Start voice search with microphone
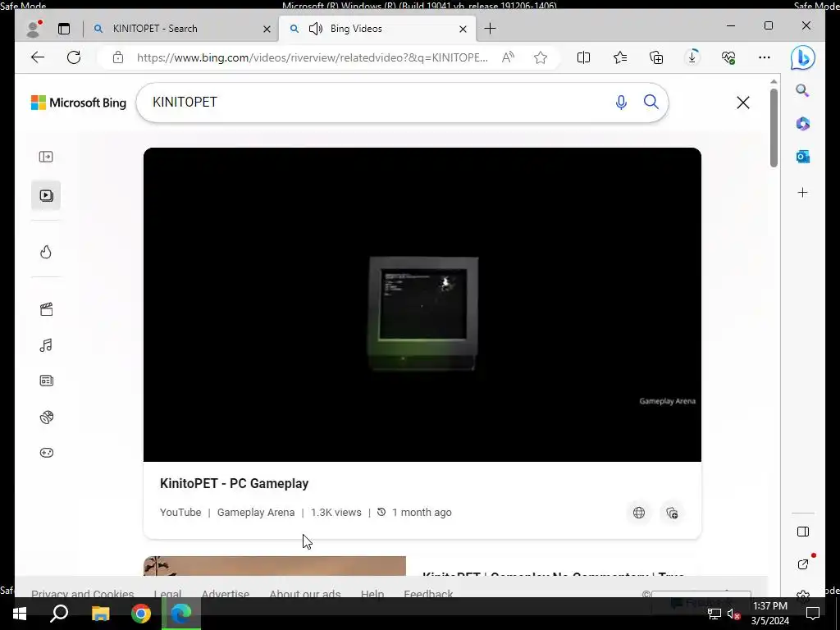The width and height of the screenshot is (840, 630). click(x=621, y=103)
